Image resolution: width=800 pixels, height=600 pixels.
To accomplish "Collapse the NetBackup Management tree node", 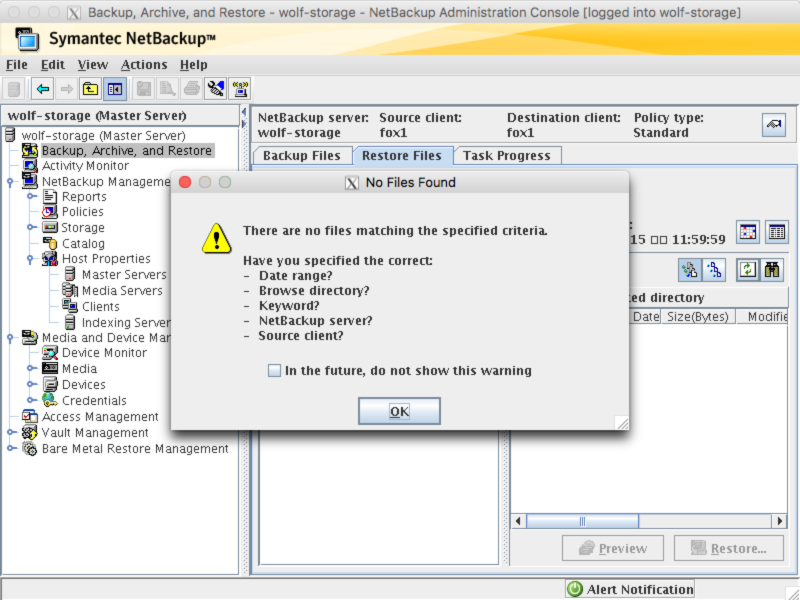I will click(8, 181).
